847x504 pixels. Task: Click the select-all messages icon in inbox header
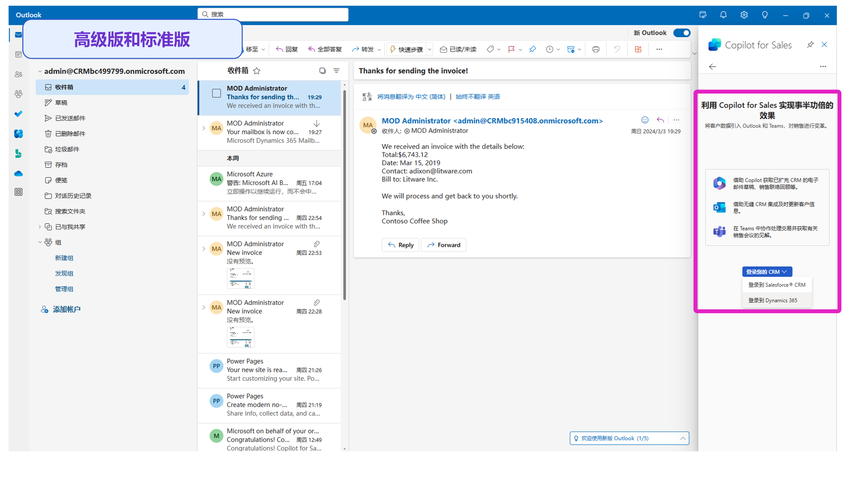tap(322, 71)
